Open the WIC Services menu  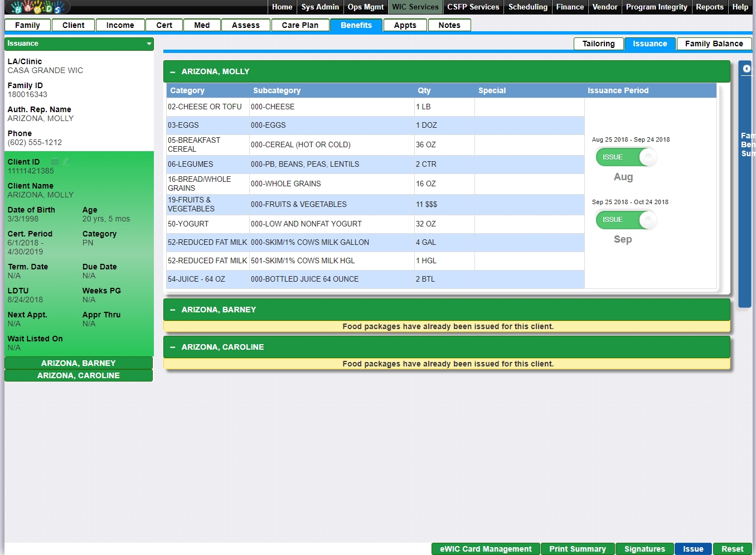pos(415,7)
